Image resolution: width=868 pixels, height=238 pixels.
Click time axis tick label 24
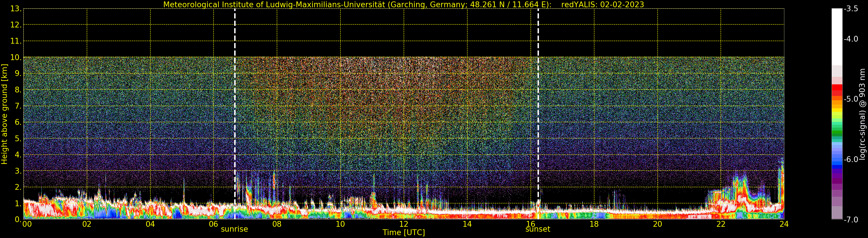(784, 224)
